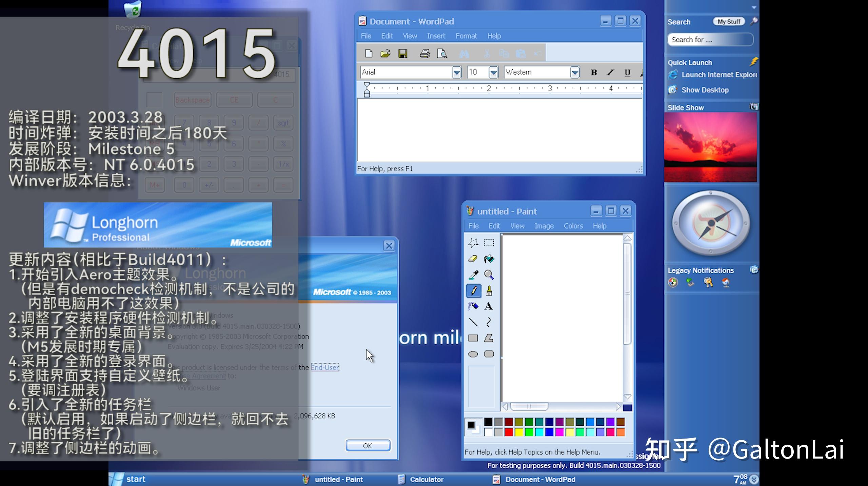The height and width of the screenshot is (486, 868).
Task: Select the Magnifier tool in Paint
Action: tap(489, 275)
